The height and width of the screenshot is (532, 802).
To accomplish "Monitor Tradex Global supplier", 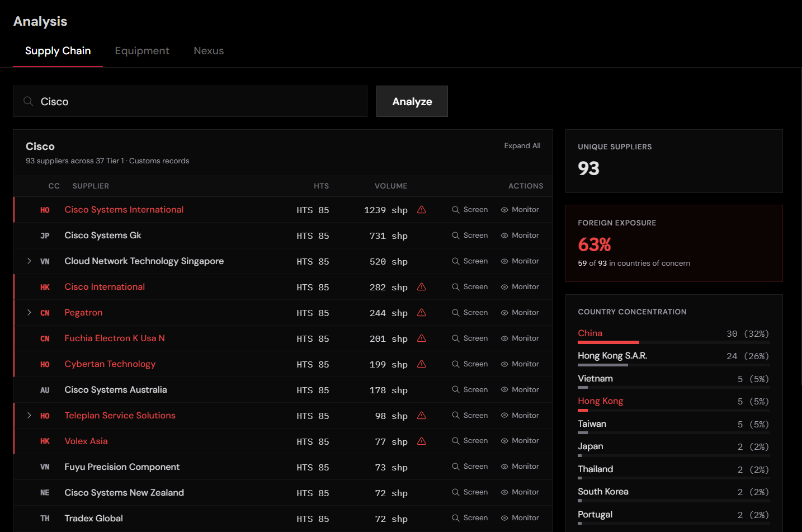I will (x=520, y=518).
